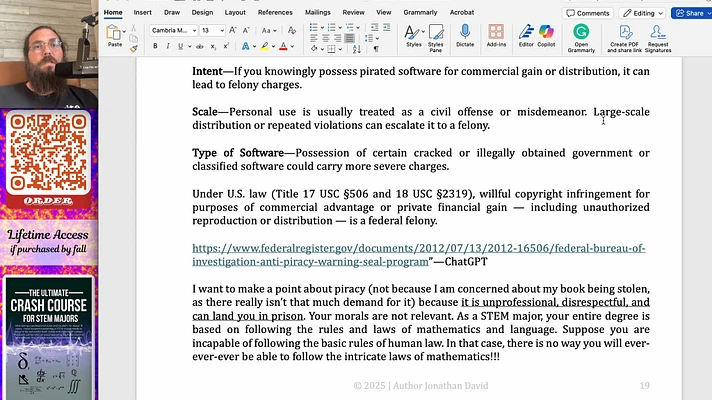Apply text effects blue A
The width and height of the screenshot is (712, 400).
pos(245,46)
